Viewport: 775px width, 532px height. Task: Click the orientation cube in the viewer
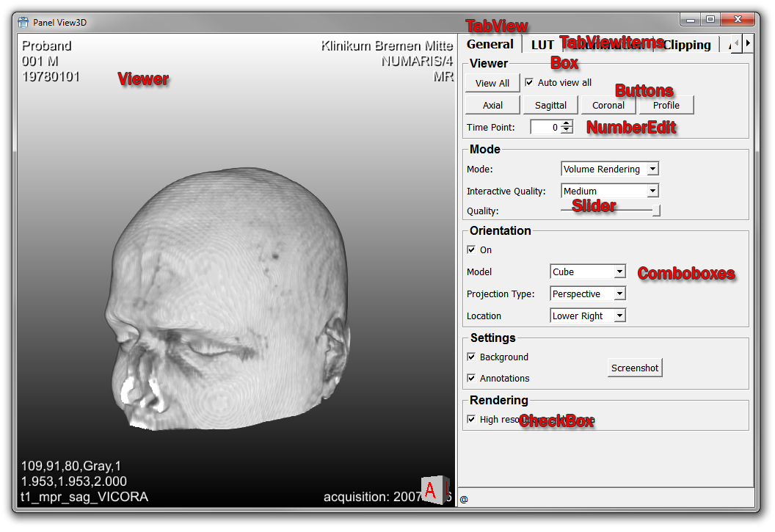(433, 489)
